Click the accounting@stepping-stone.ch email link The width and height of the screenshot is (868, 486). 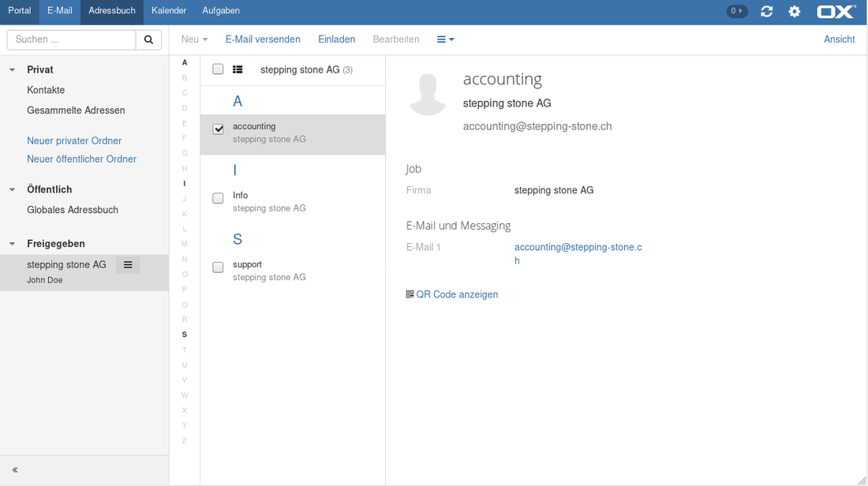(x=578, y=247)
